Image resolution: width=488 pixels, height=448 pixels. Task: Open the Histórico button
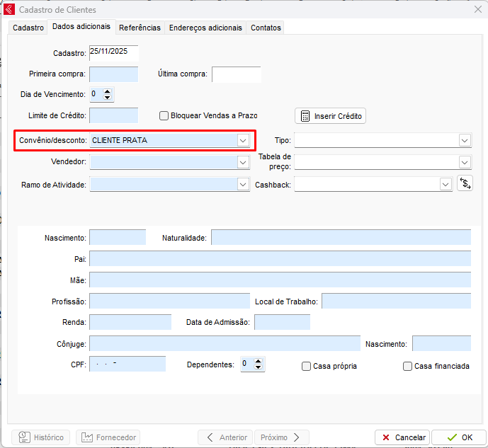point(42,437)
